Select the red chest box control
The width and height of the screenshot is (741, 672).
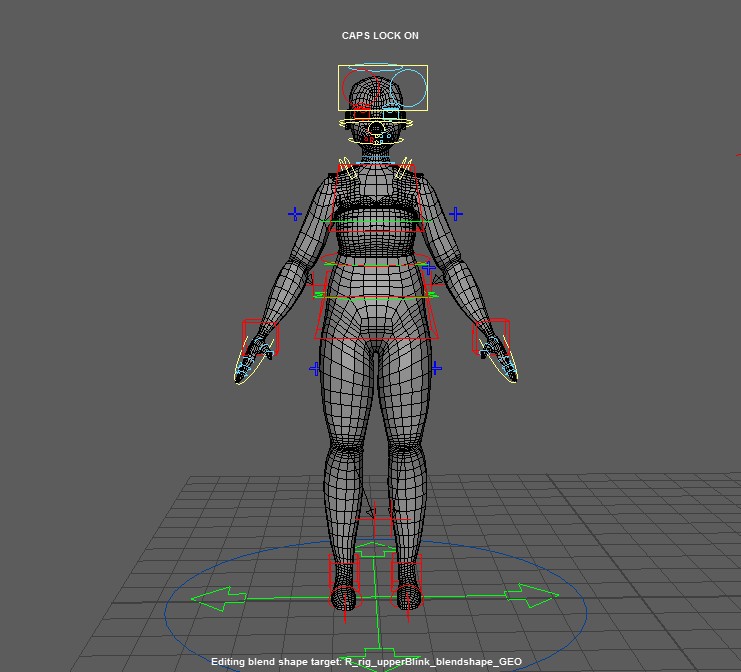click(x=376, y=198)
